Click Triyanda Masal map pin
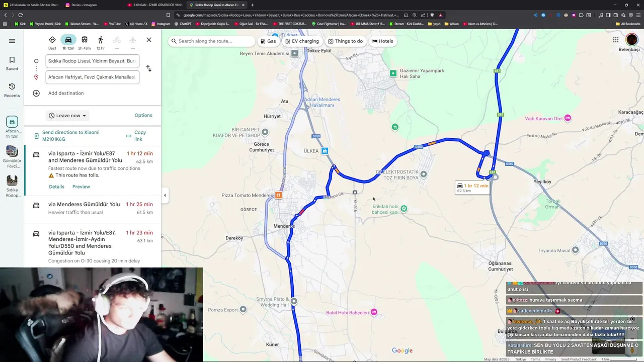Image resolution: width=644 pixels, height=362 pixels. [x=575, y=250]
